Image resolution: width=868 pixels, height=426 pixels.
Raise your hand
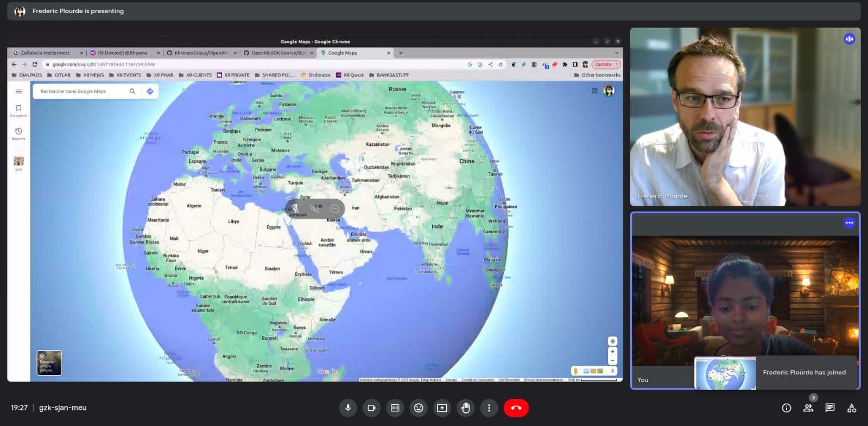click(x=466, y=408)
